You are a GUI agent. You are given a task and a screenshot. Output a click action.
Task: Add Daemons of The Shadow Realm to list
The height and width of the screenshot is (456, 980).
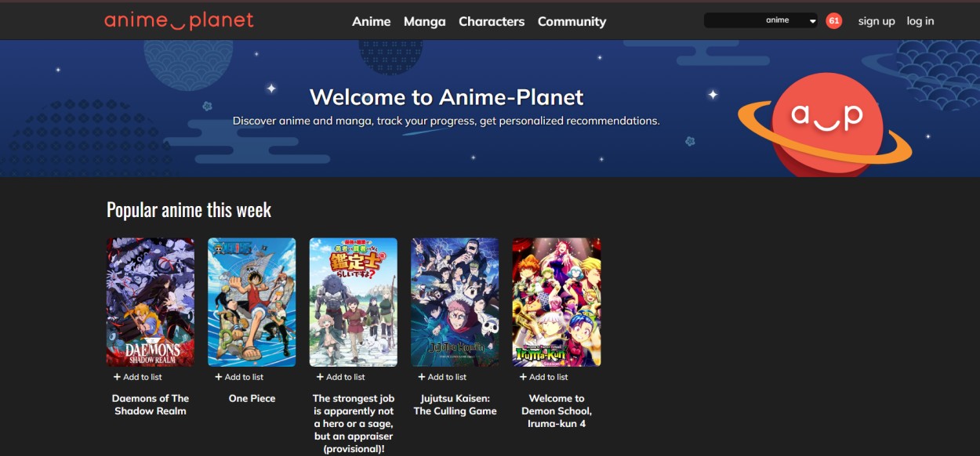coord(138,377)
